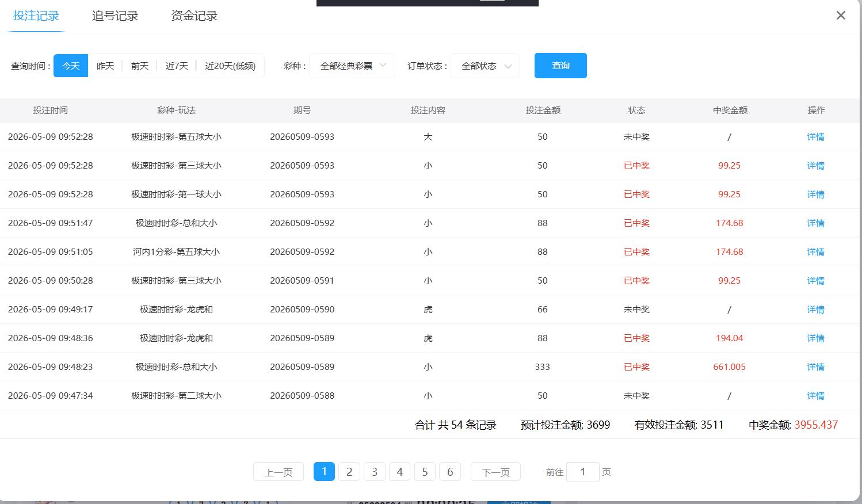
Task: Open 详情 for 总和大小 bet at 09:51:47
Action: 815,223
